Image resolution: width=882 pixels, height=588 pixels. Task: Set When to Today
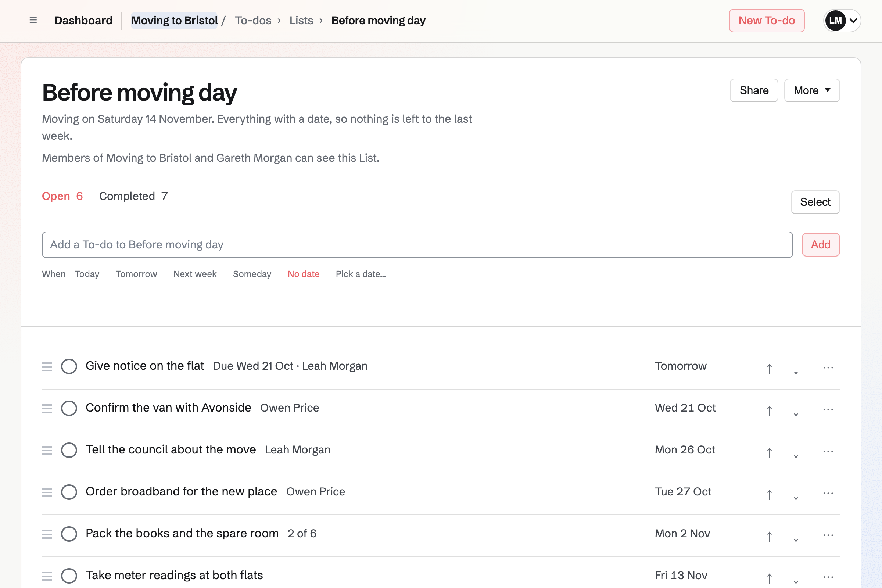tap(87, 274)
